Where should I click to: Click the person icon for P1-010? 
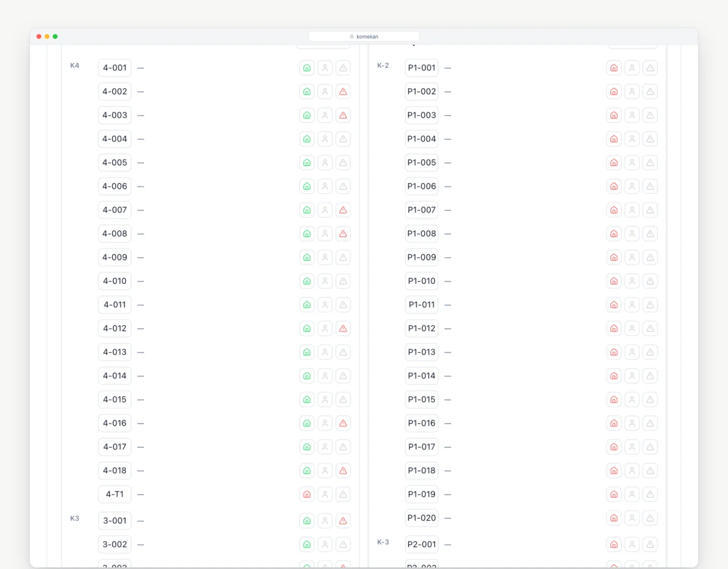tap(632, 281)
